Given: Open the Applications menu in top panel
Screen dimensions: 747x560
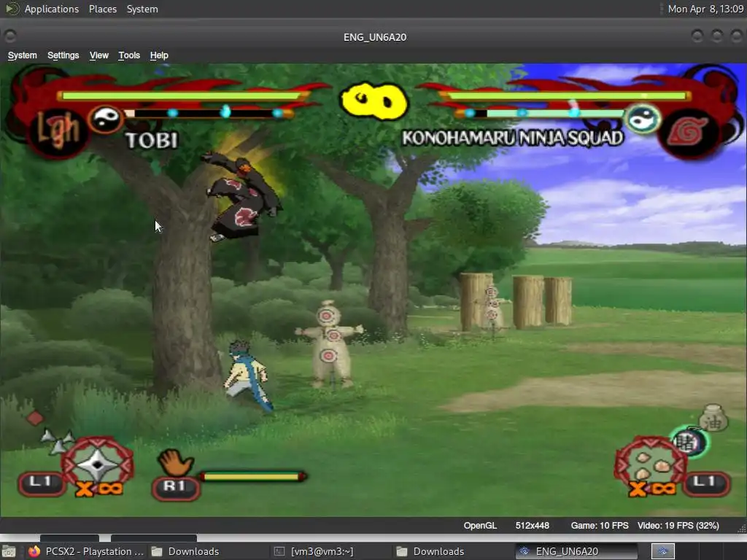Looking at the screenshot, I should (x=52, y=9).
